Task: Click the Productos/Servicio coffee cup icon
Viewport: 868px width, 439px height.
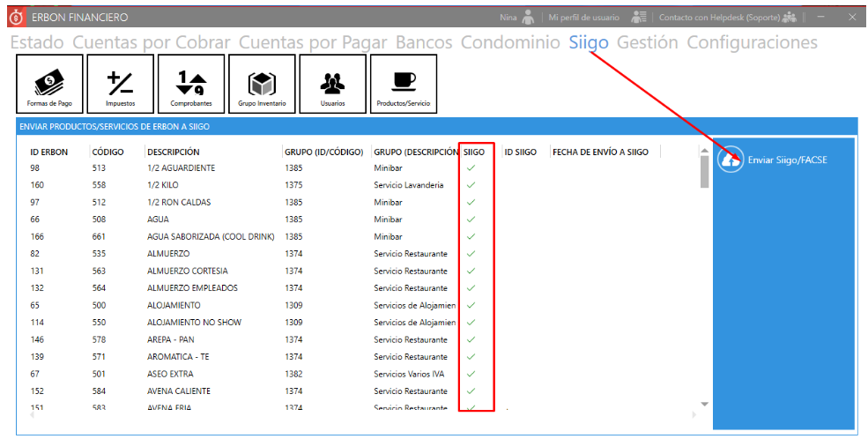Action: tap(403, 84)
